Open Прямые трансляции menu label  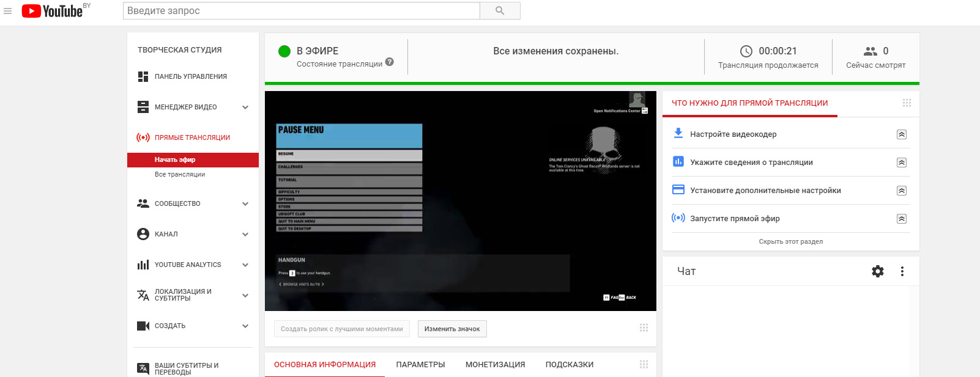pyautogui.click(x=193, y=137)
